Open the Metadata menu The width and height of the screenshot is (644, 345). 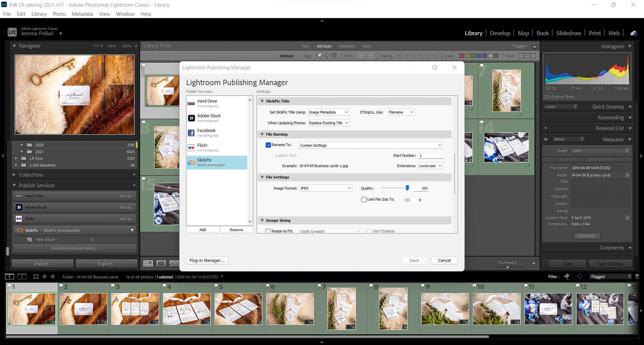83,14
